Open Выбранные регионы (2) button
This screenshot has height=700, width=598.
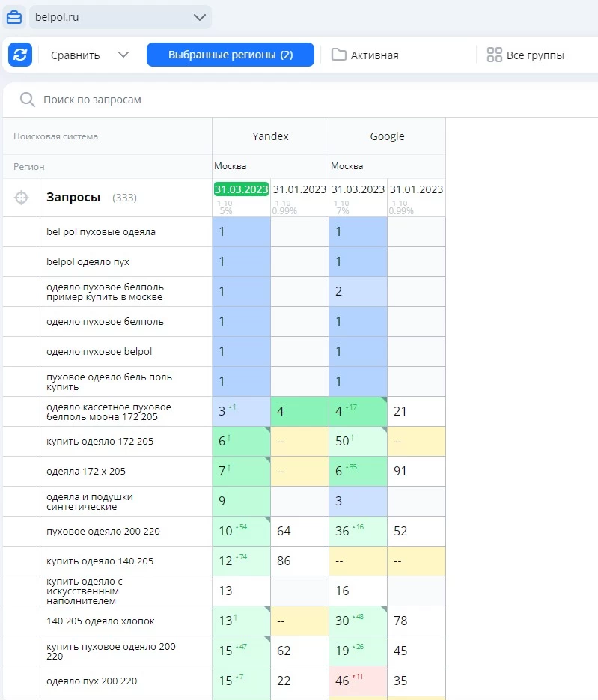[230, 55]
